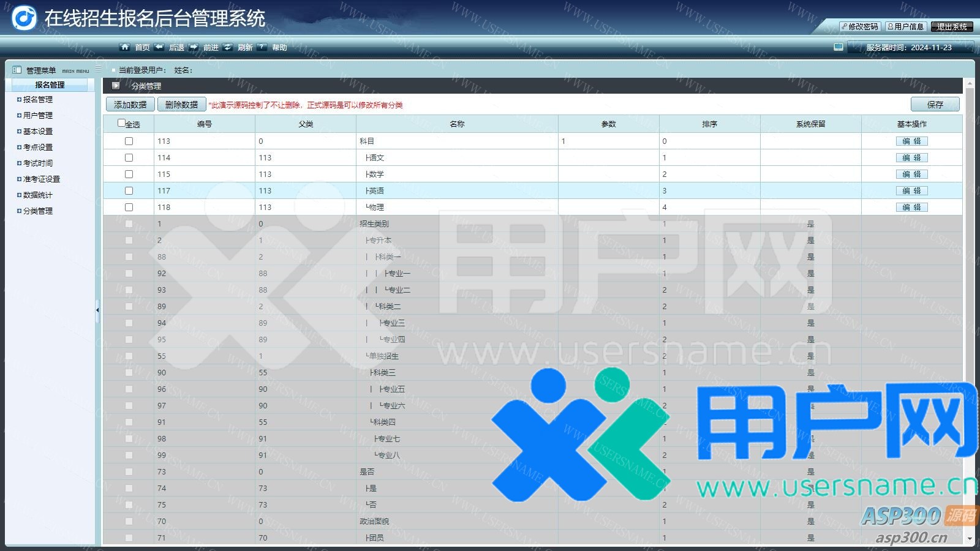Click the 编辑 button for row 118 物理
Viewport: 980px width, 551px height.
(911, 208)
